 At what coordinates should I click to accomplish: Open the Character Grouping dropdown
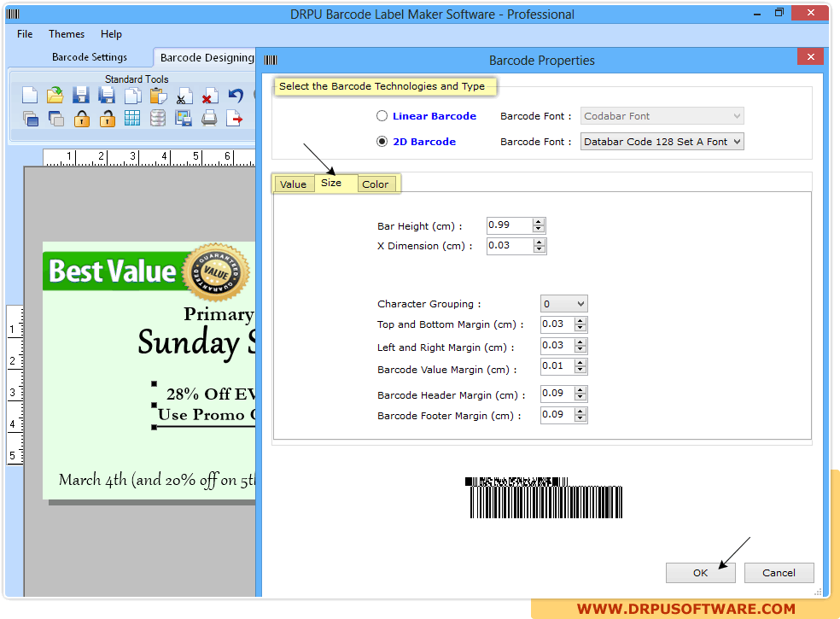(x=564, y=304)
